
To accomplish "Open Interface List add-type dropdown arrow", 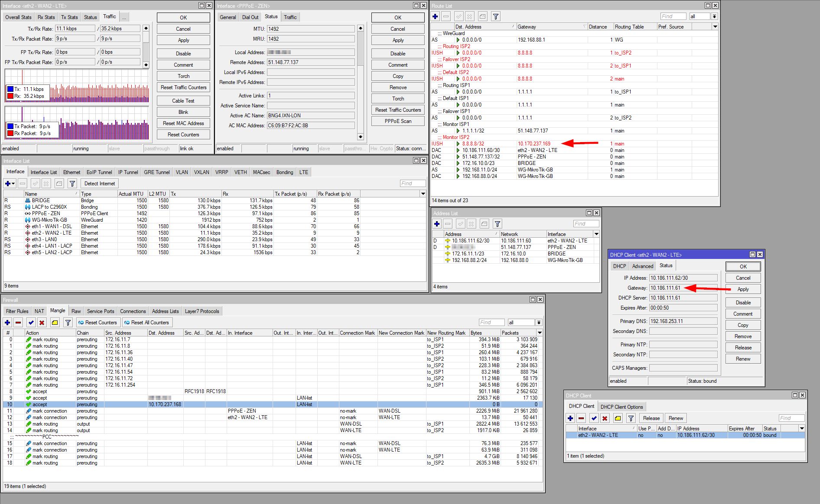I will click(x=13, y=184).
